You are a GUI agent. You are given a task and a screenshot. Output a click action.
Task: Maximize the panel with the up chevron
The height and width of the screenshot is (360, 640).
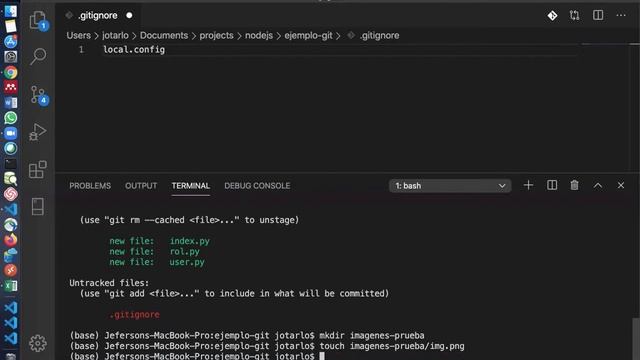click(x=598, y=185)
